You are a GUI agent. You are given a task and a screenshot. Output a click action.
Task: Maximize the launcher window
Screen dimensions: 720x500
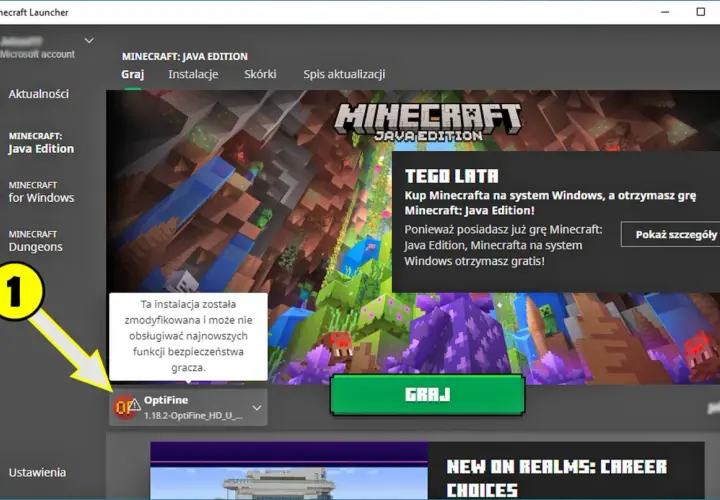(701, 12)
